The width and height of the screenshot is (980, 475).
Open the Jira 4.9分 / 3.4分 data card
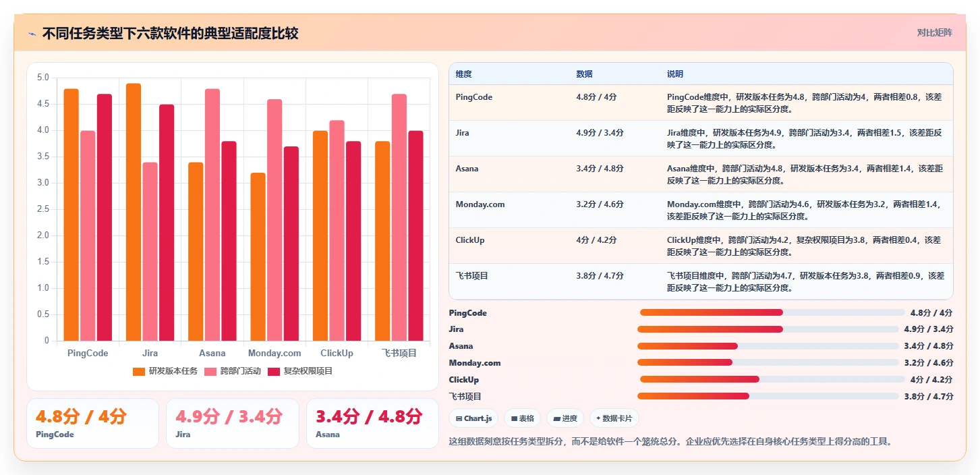tap(232, 423)
